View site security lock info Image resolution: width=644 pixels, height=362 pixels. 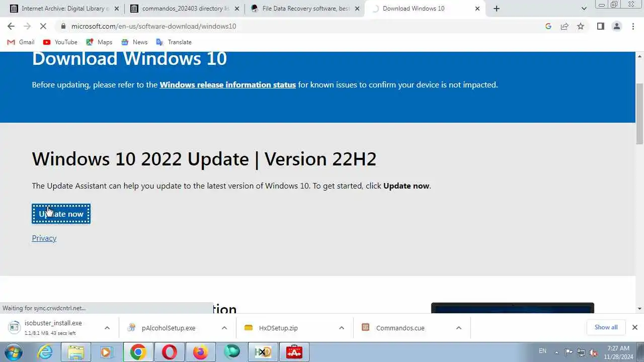pyautogui.click(x=63, y=26)
